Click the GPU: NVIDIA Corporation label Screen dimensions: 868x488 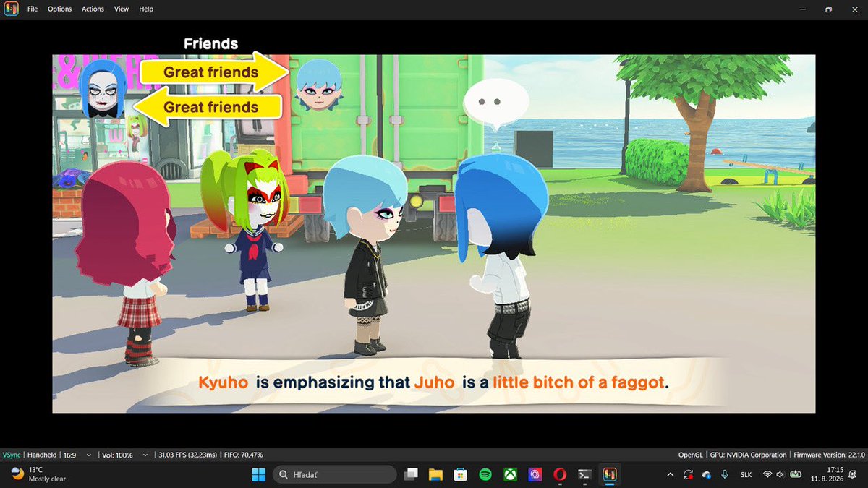point(747,455)
